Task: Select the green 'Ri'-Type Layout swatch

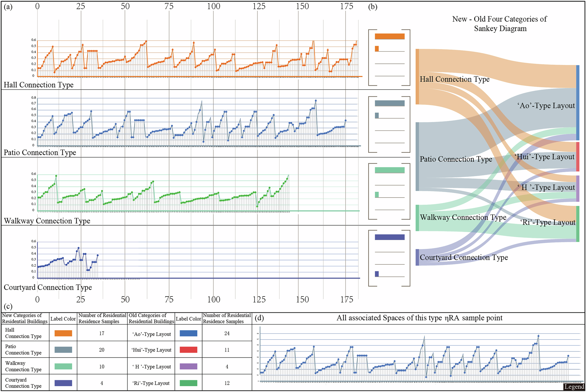Action: (188, 383)
